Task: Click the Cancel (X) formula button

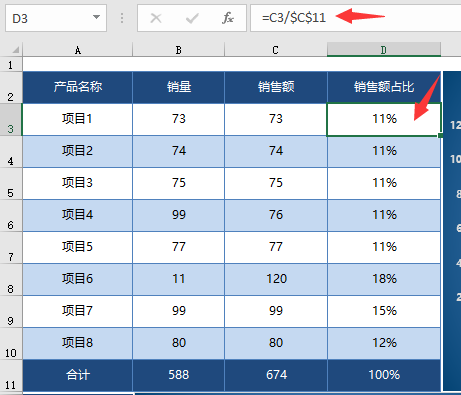Action: pyautogui.click(x=156, y=18)
